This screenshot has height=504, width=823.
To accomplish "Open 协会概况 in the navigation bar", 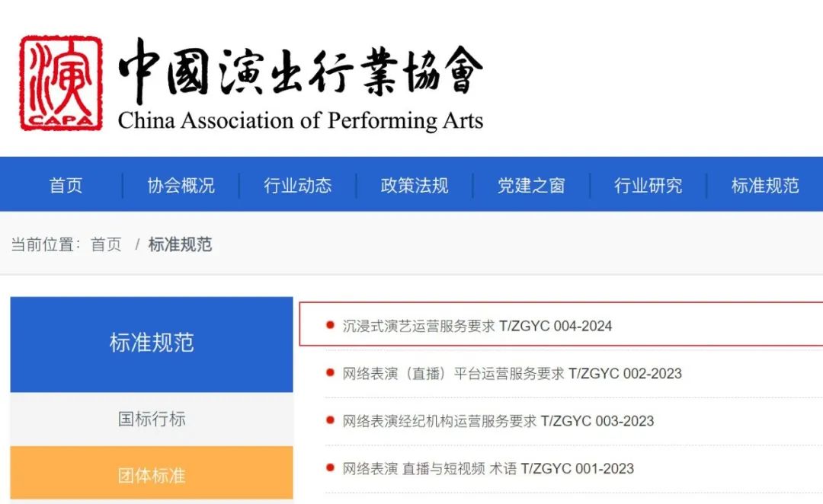I will coord(181,185).
